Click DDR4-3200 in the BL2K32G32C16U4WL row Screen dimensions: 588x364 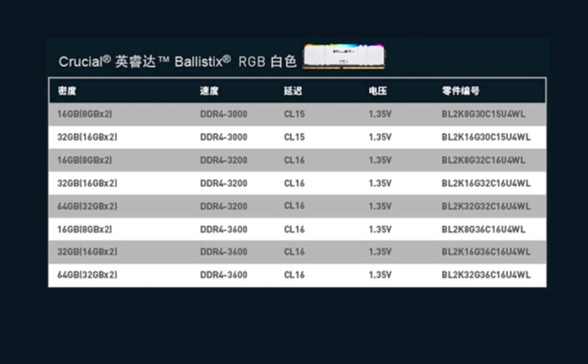pyautogui.click(x=223, y=206)
